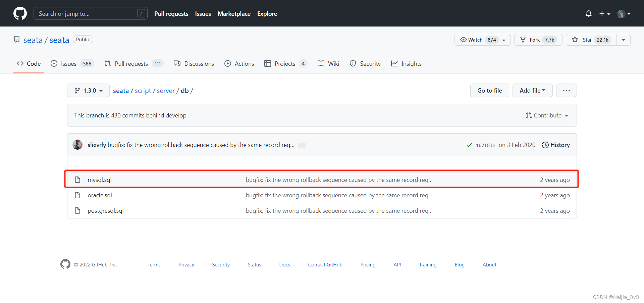The width and height of the screenshot is (644, 303).
Task: Open oracle.sql row commit message
Action: tap(339, 195)
